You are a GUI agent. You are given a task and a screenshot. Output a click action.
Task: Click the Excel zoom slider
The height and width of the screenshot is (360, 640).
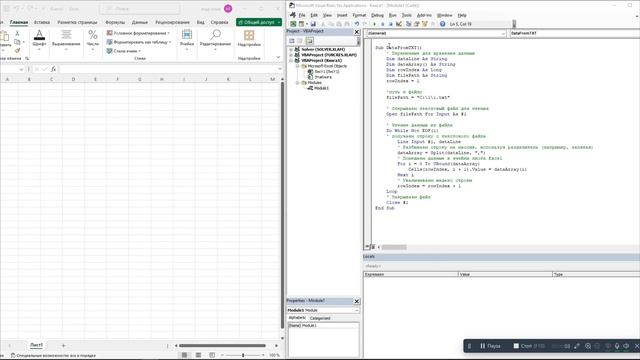tap(243, 355)
